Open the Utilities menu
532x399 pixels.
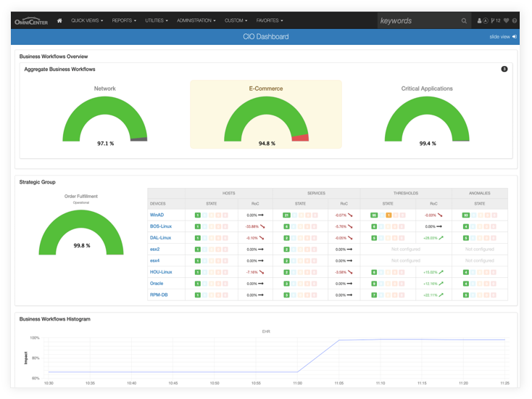click(157, 21)
